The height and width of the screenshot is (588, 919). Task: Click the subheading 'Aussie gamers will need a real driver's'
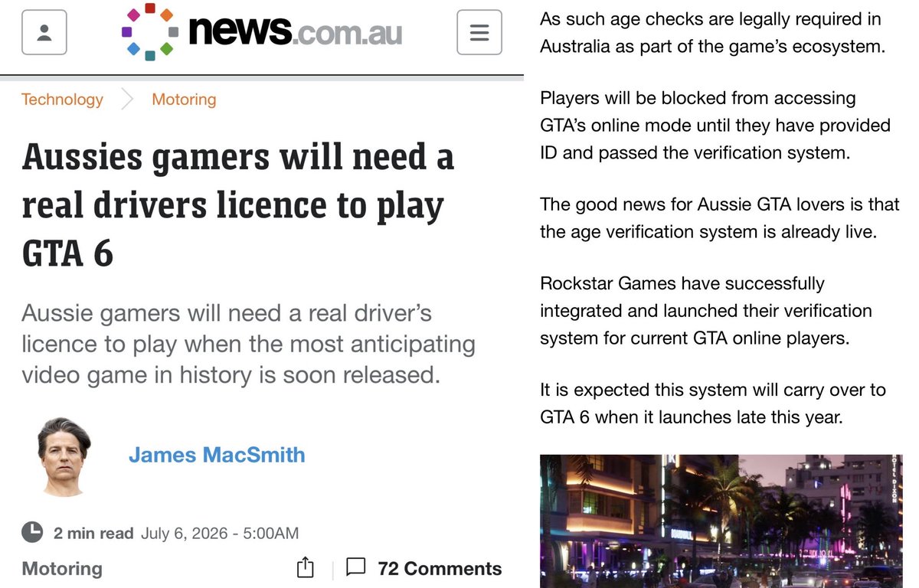pos(248,344)
